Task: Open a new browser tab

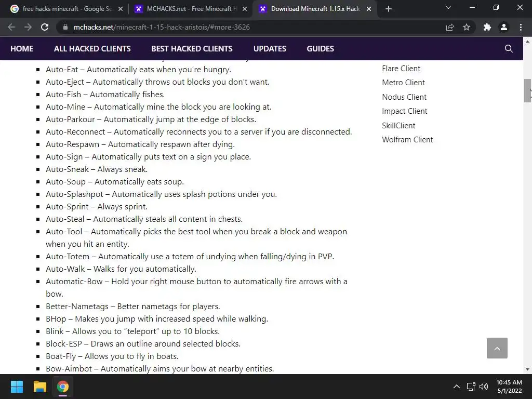Action: click(389, 9)
